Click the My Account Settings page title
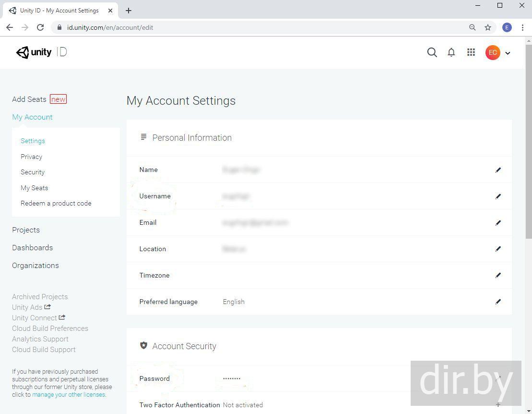 pos(181,101)
